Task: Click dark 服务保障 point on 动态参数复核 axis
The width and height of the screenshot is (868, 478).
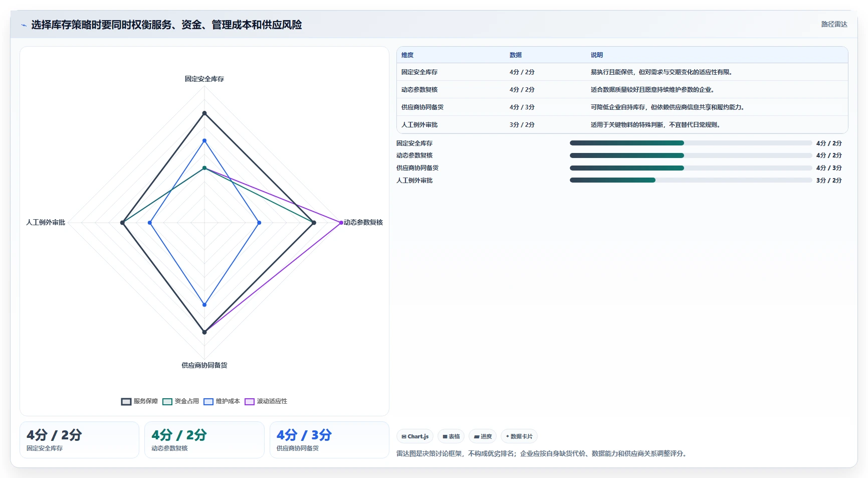Action: point(314,223)
